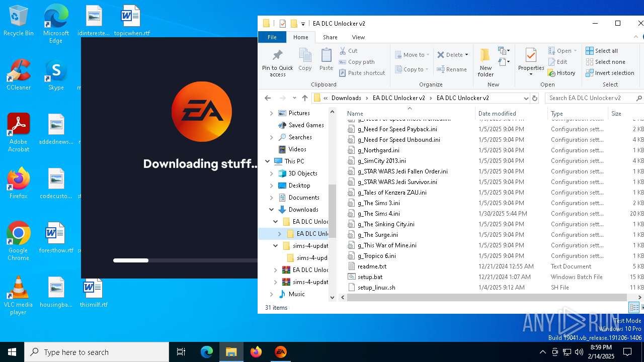The width and height of the screenshot is (644, 362).
Task: Switch to the Share ribbon tab
Action: coord(330,37)
